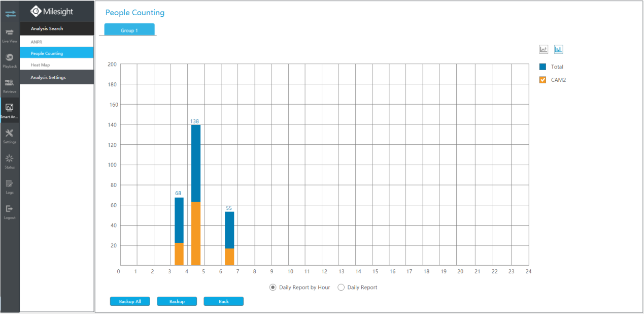Collapse the sidebar with the double-arrow icon
Viewport: 644px width, 314px height.
coord(10,13)
